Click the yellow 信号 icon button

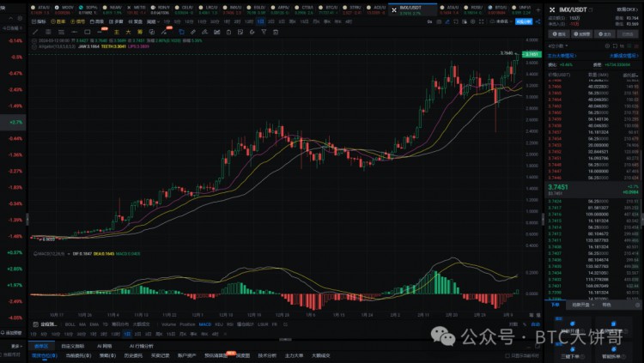pos(77,21)
